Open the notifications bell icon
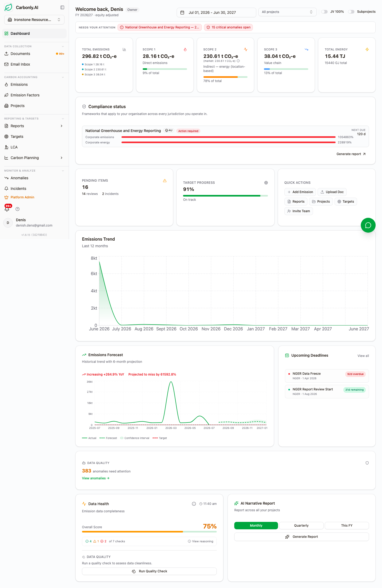382x588 pixels. pos(7,209)
